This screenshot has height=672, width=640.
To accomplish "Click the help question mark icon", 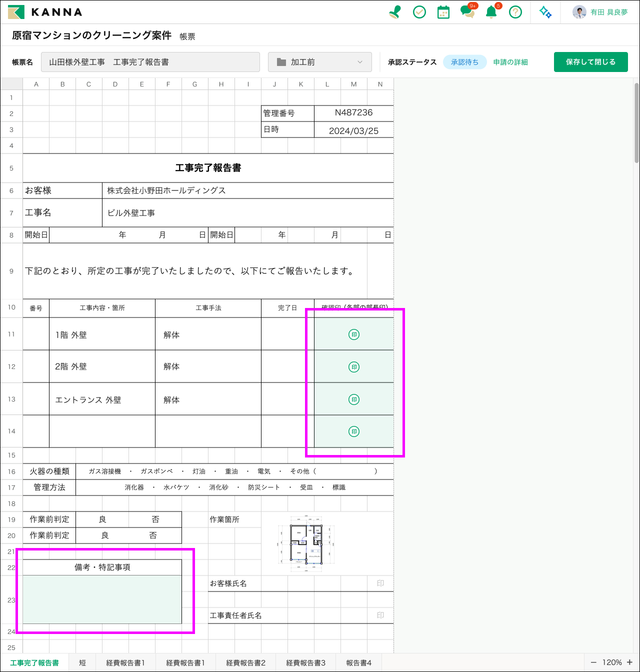I will tap(515, 12).
